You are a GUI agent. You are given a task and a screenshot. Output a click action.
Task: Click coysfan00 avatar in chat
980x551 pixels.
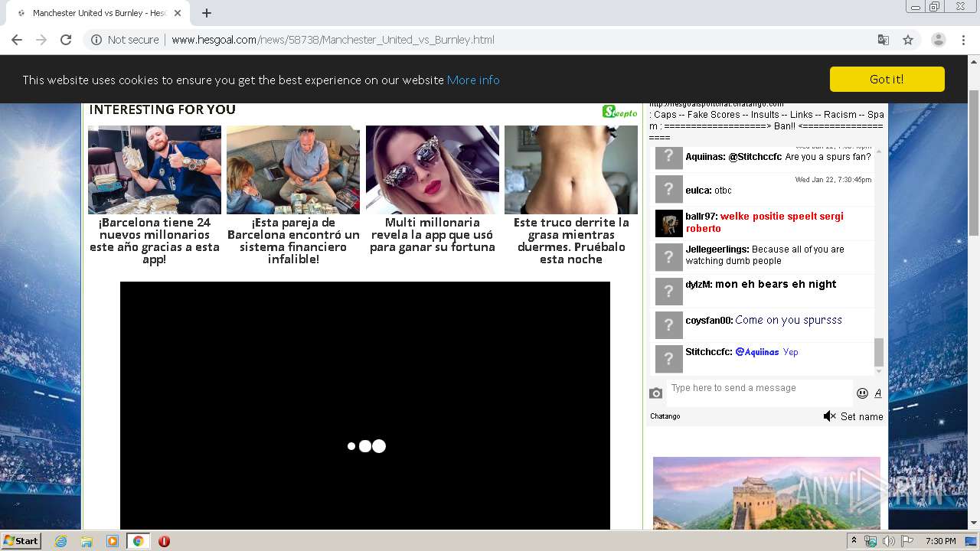pos(668,324)
